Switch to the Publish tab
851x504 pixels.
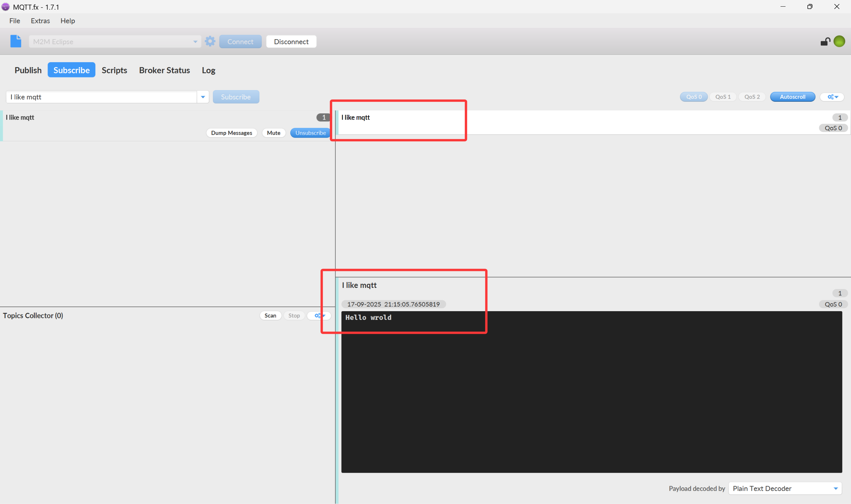click(28, 70)
